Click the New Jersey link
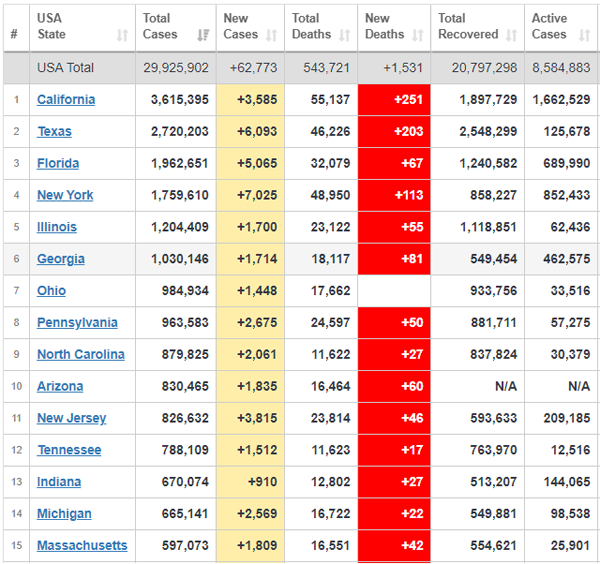Viewport: 600px width, 564px height. coord(72,418)
